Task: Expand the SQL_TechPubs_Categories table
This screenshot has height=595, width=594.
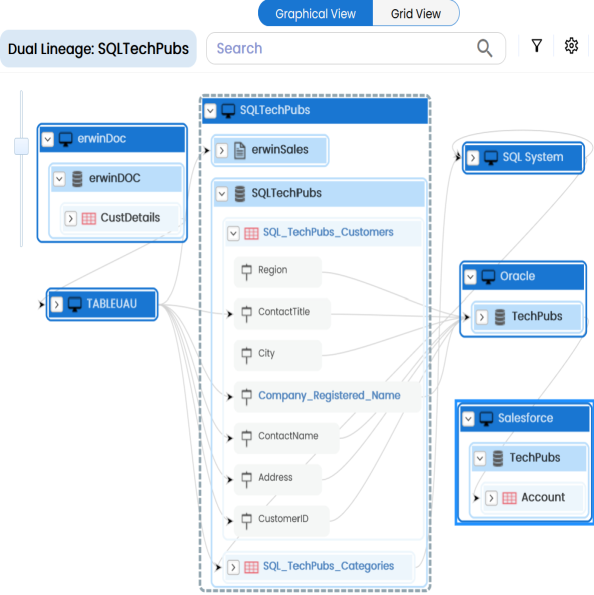Action: (233, 567)
